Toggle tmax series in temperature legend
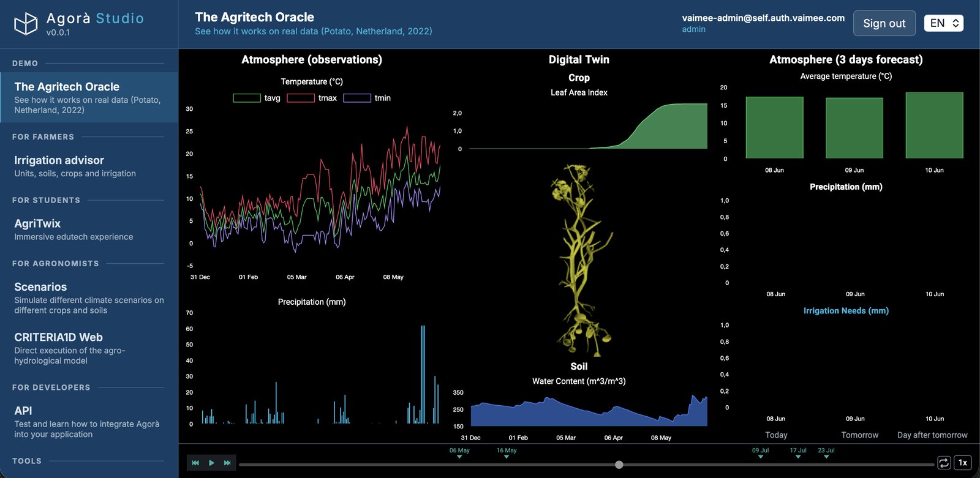 click(312, 98)
